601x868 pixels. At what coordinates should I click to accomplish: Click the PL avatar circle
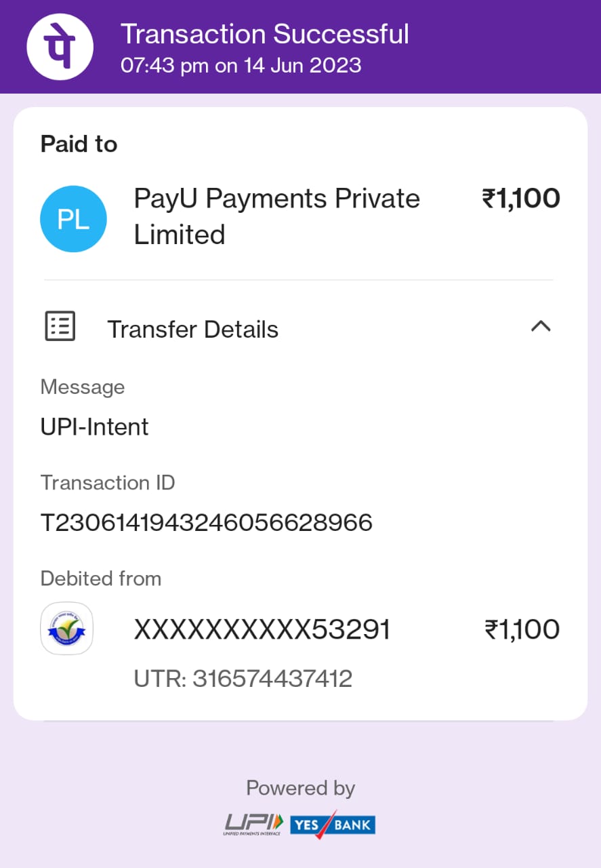point(73,219)
